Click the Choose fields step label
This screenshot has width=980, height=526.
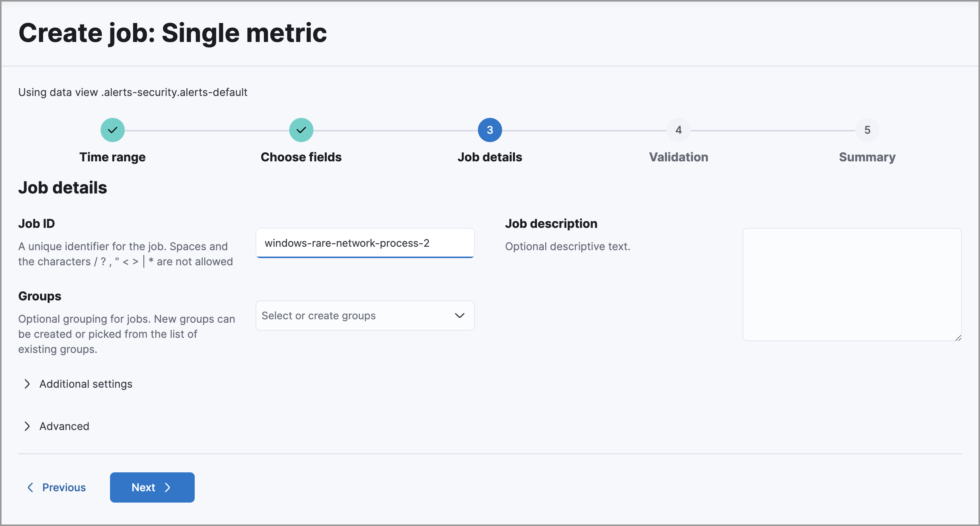[301, 157]
